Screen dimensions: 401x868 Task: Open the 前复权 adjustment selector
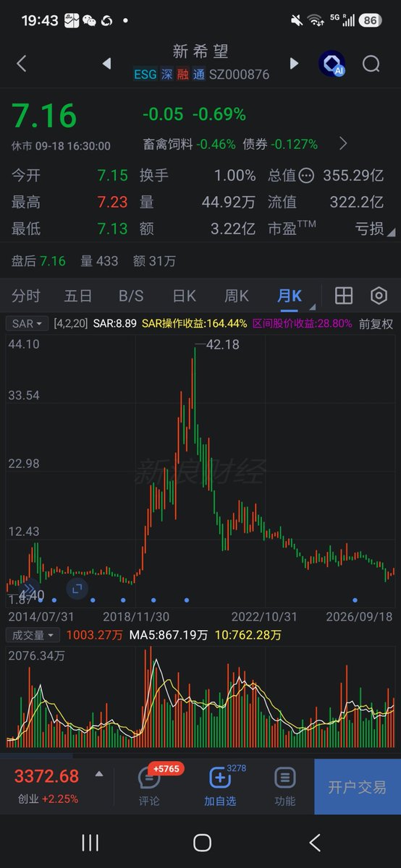(x=376, y=323)
